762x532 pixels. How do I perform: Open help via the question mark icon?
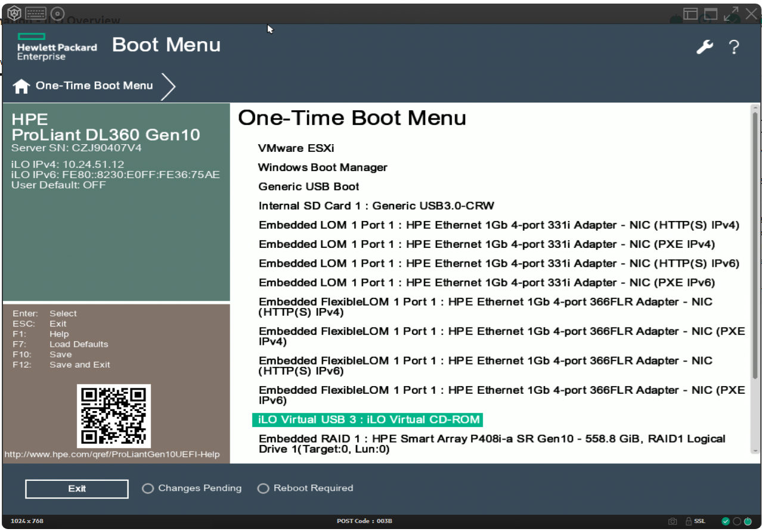(x=734, y=47)
